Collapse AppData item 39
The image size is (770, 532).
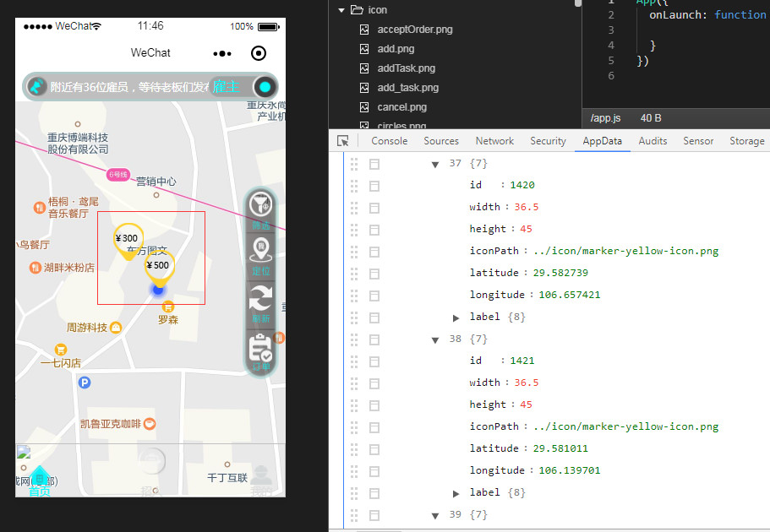(435, 516)
